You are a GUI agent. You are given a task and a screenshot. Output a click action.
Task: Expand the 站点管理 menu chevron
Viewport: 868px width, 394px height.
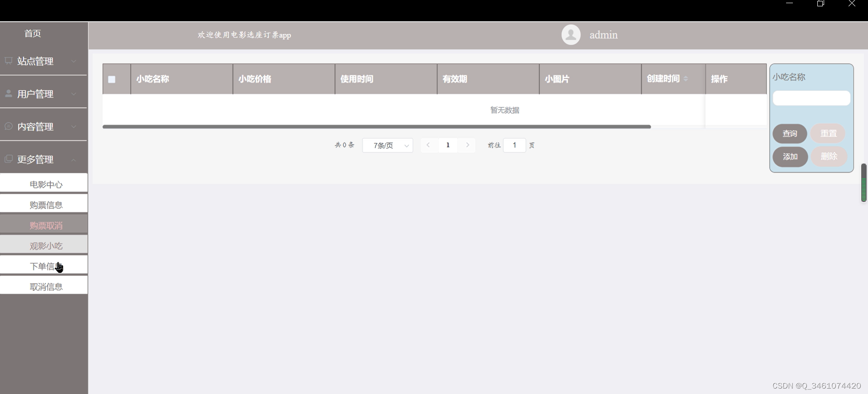coord(74,61)
